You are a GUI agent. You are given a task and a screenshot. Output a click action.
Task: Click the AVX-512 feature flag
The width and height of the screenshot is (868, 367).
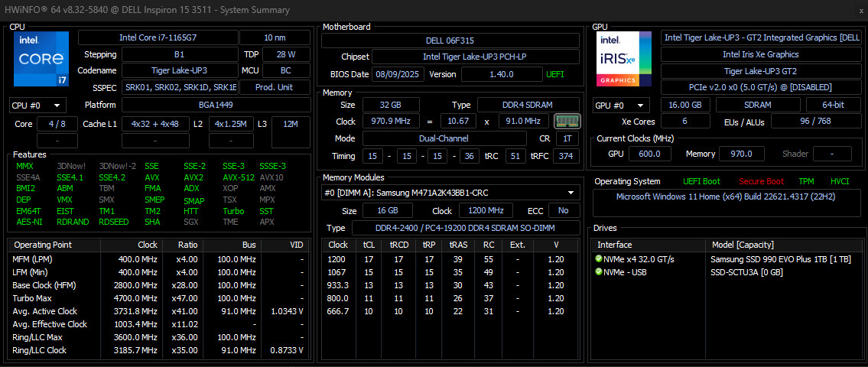point(237,177)
